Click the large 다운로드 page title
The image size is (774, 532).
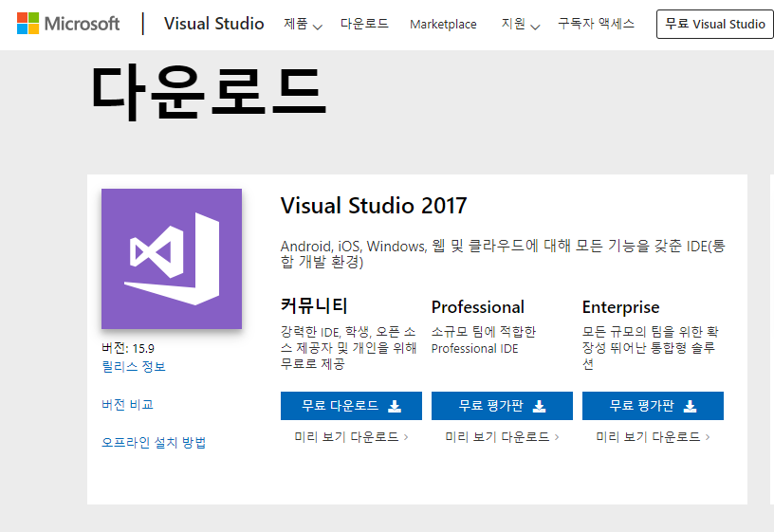click(209, 93)
